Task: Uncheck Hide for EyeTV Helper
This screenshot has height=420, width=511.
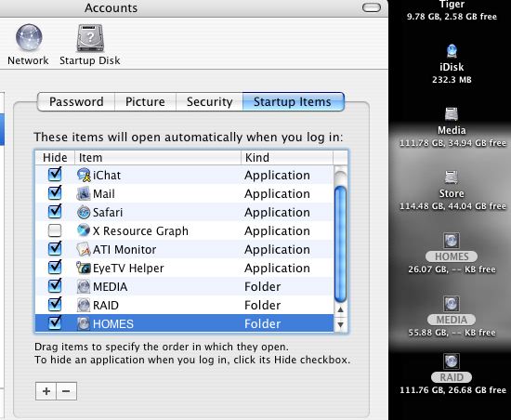Action: coord(55,268)
